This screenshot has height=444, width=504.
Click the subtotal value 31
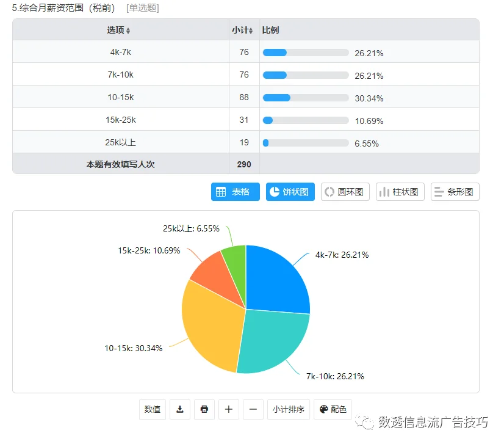click(244, 120)
